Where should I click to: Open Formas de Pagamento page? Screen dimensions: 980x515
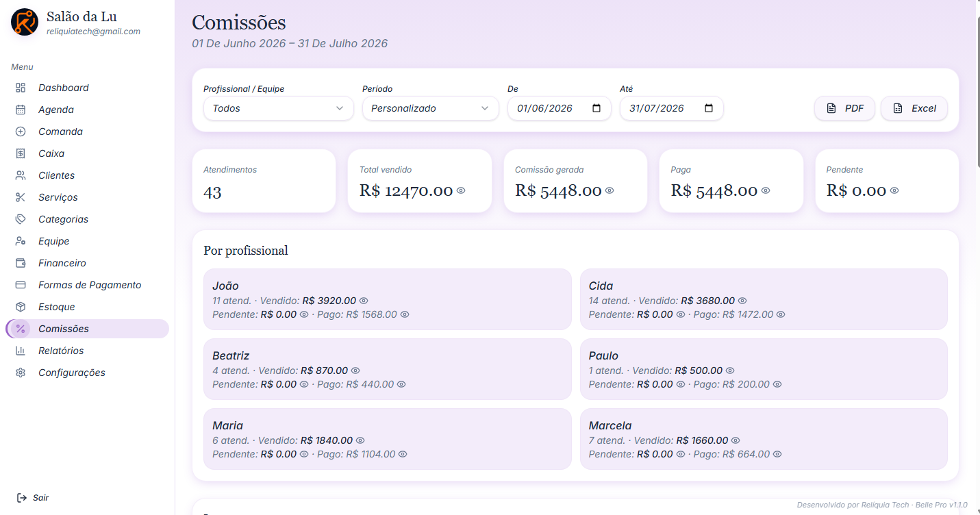point(87,285)
